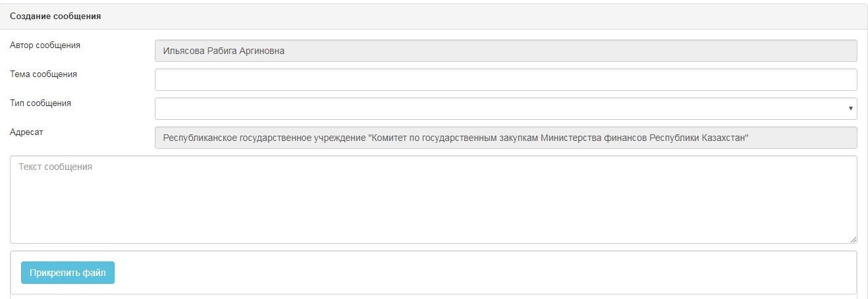Expand the message type combo box
Image resolution: width=868 pixels, height=299 pixels.
[506, 109]
